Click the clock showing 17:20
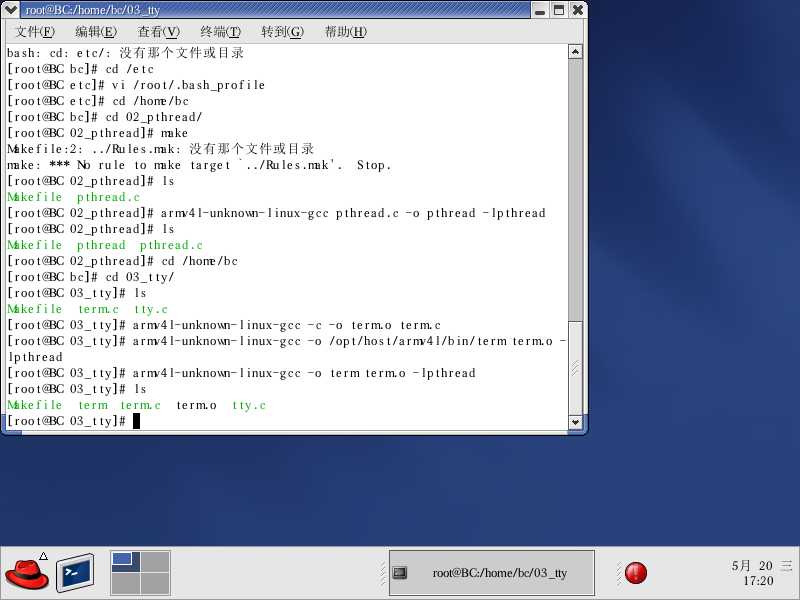The width and height of the screenshot is (800, 600). coord(758,581)
